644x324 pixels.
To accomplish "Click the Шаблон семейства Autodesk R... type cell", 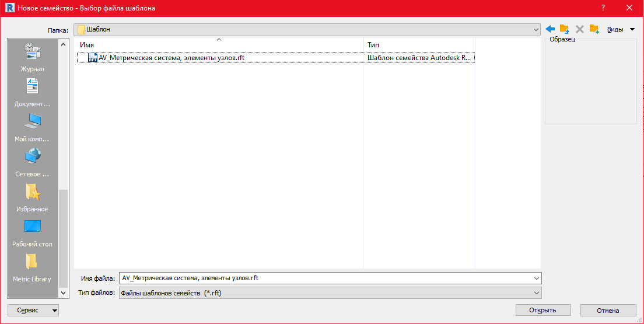I will coord(419,58).
